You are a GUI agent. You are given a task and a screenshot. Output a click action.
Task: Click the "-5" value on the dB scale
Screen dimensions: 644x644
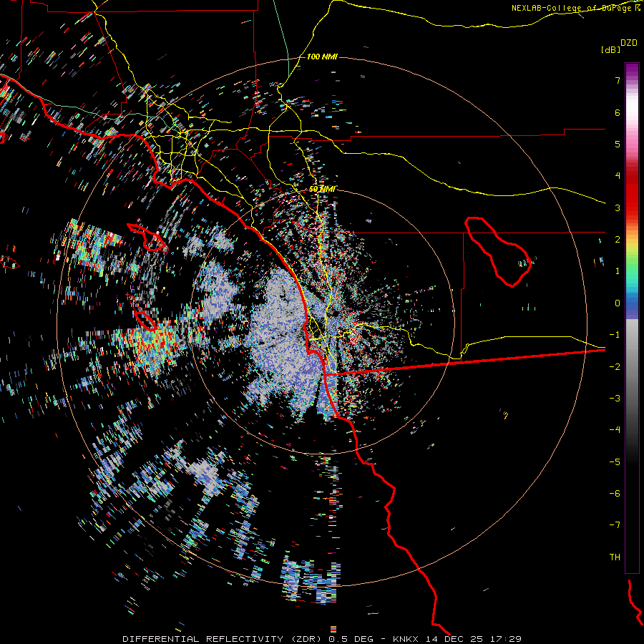coord(615,462)
